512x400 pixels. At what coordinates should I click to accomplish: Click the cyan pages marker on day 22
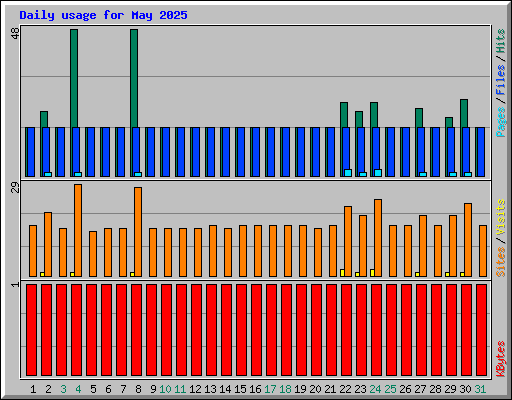point(348,173)
